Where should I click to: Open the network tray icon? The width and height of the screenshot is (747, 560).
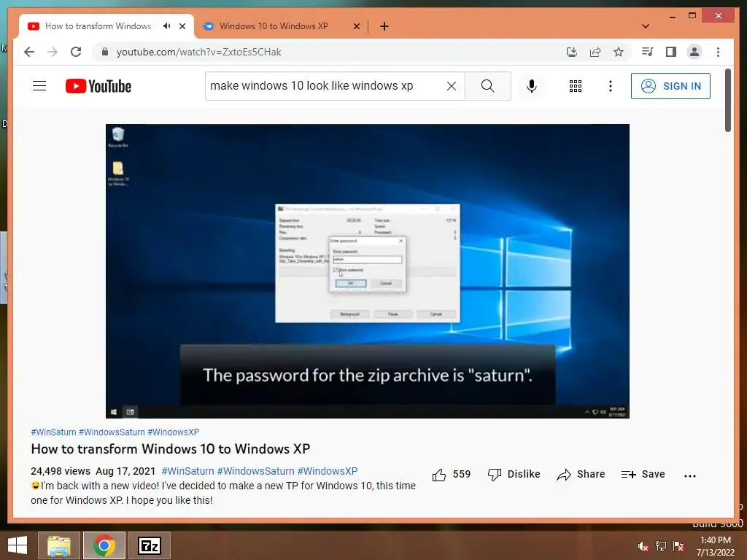tap(661, 546)
